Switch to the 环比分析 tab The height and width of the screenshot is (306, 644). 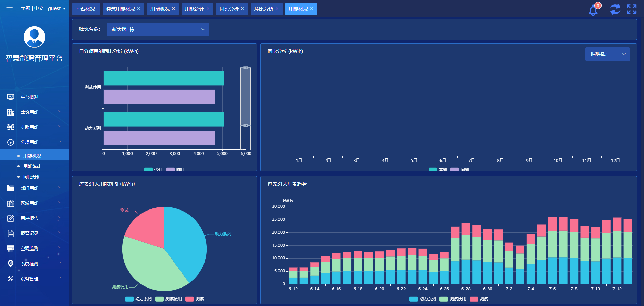tap(263, 9)
